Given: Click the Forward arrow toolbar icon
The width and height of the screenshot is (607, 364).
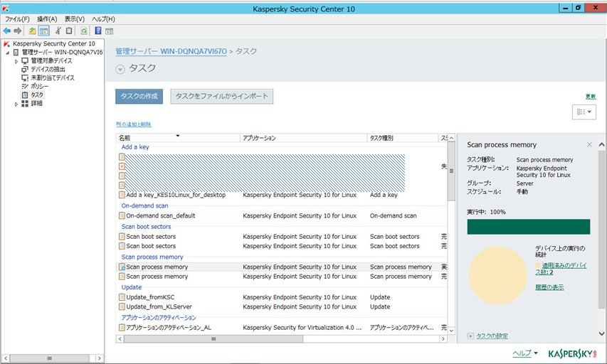Looking at the screenshot, I should [17, 31].
